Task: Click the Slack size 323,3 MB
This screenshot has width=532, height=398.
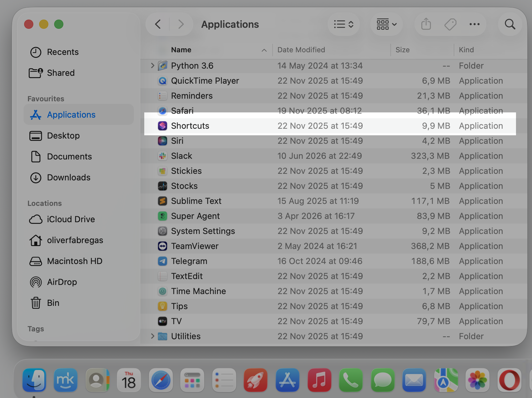Action: (x=430, y=156)
